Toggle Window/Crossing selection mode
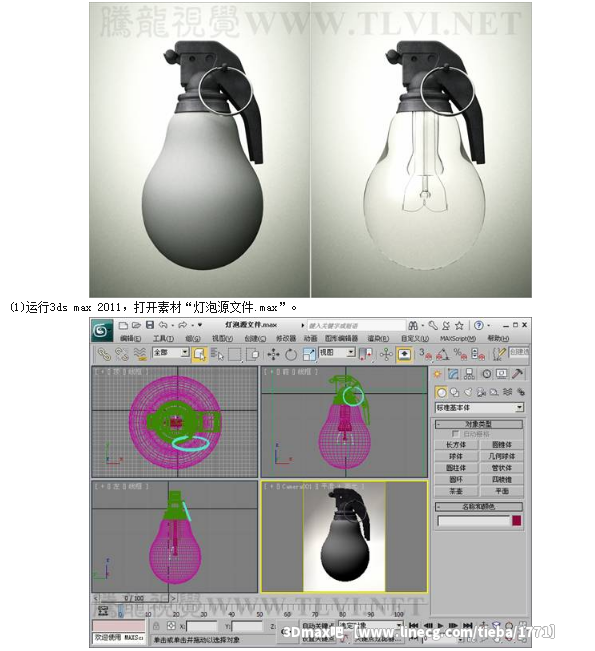The height and width of the screenshot is (651, 595). (253, 354)
